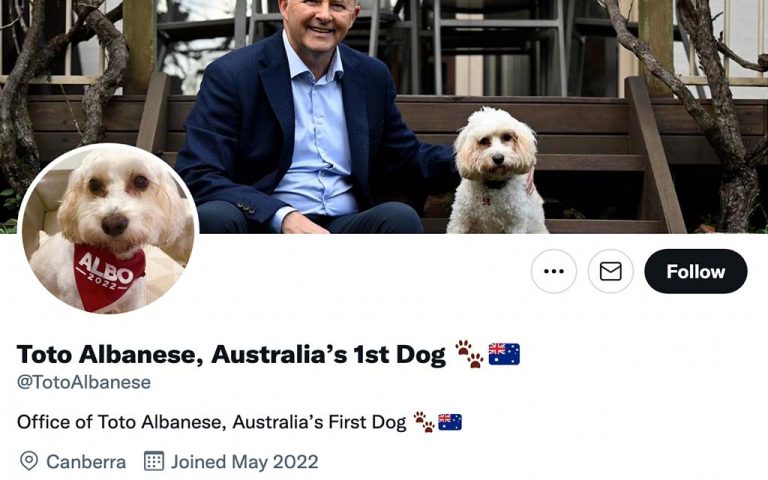The height and width of the screenshot is (480, 768).
Task: Click the calendar joined-date icon
Action: pyautogui.click(x=153, y=461)
